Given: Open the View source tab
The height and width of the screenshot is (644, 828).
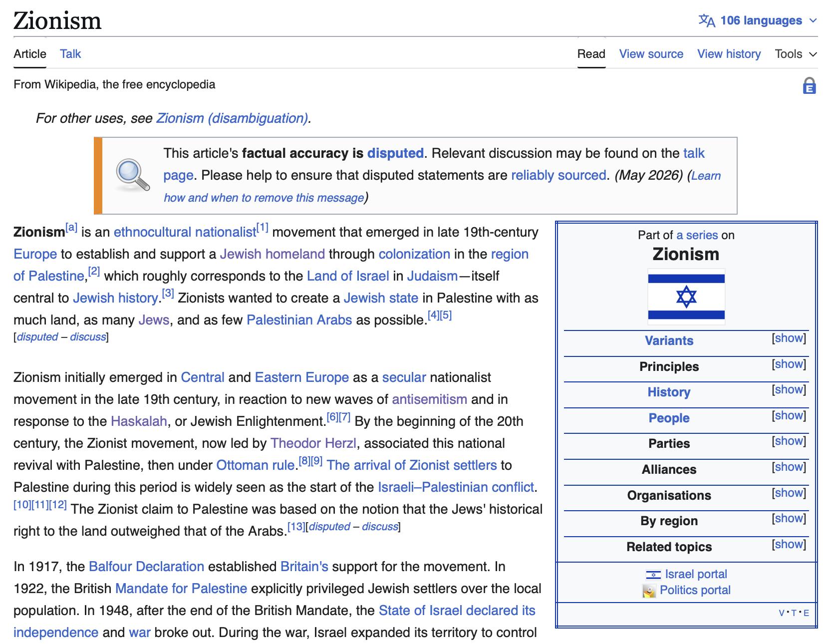Looking at the screenshot, I should [651, 54].
